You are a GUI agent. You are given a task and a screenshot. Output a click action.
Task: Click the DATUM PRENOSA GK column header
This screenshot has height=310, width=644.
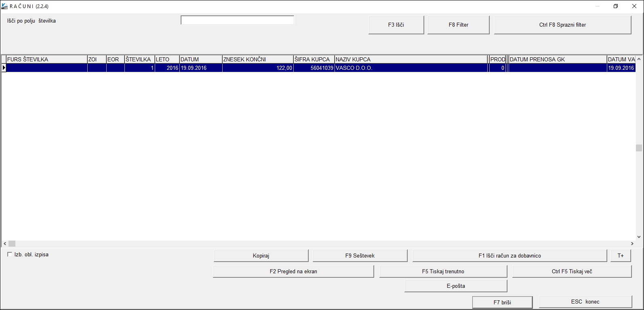click(x=558, y=59)
